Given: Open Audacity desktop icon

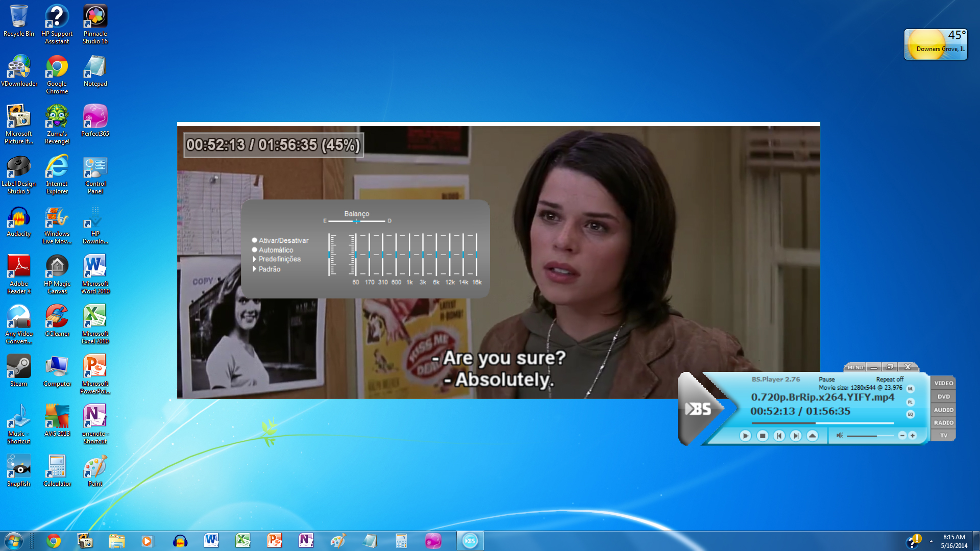Looking at the screenshot, I should (19, 221).
